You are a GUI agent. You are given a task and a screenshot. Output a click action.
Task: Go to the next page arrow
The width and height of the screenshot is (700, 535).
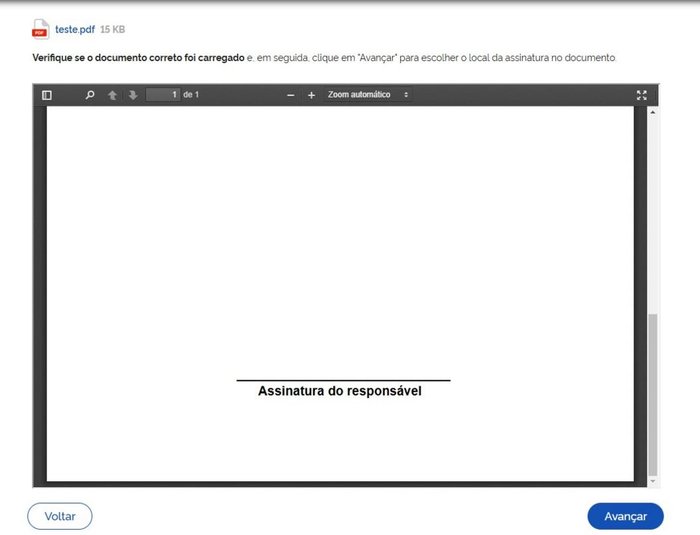(x=133, y=95)
